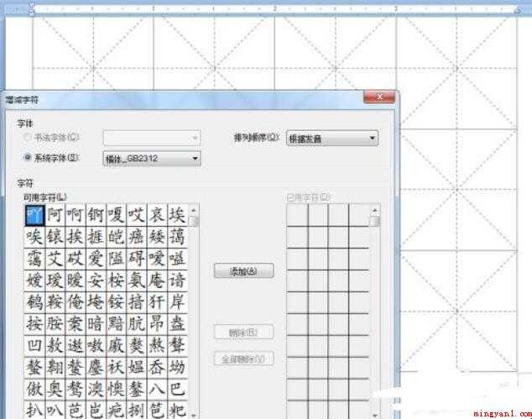
Task: Select the character 癌 cell
Action: click(137, 237)
